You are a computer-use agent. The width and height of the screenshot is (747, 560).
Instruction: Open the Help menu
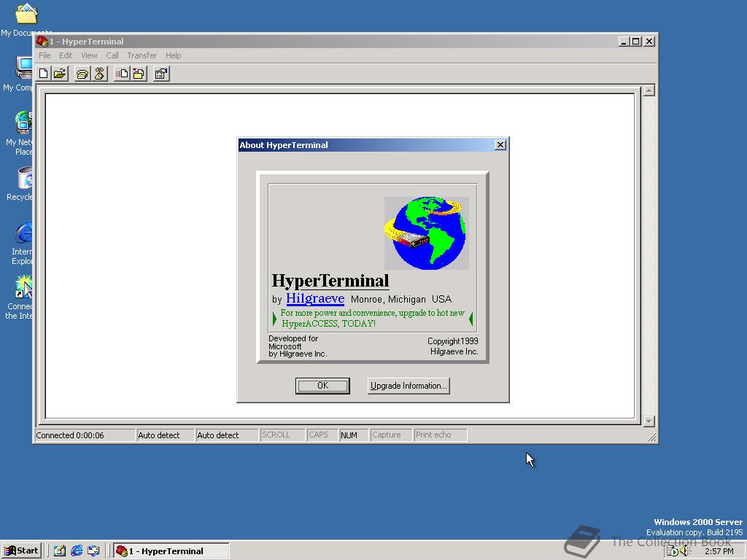pos(174,55)
